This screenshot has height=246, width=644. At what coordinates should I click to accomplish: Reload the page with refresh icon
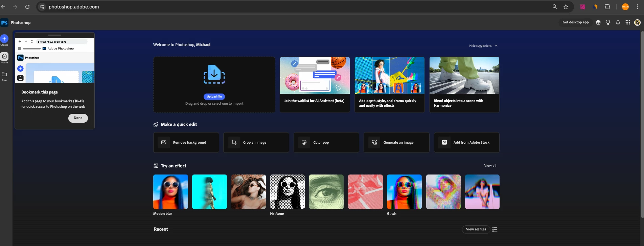[27, 7]
